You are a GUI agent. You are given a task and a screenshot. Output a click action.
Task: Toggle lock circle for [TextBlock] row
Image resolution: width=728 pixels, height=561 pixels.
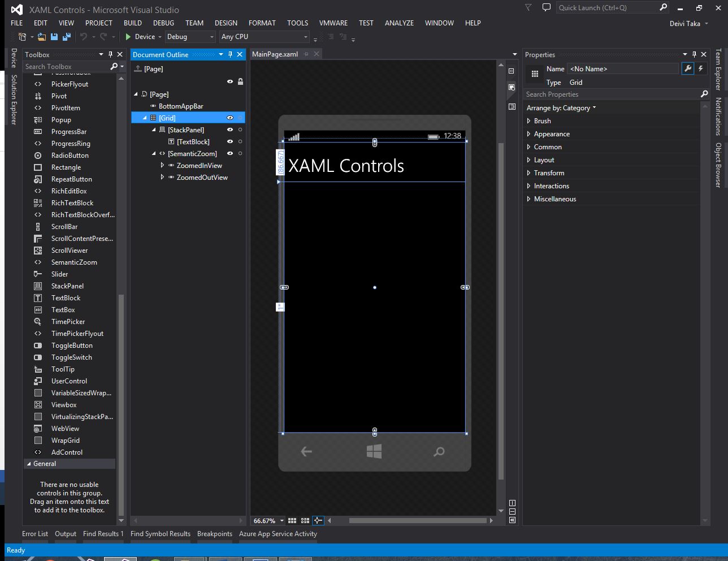pyautogui.click(x=240, y=142)
